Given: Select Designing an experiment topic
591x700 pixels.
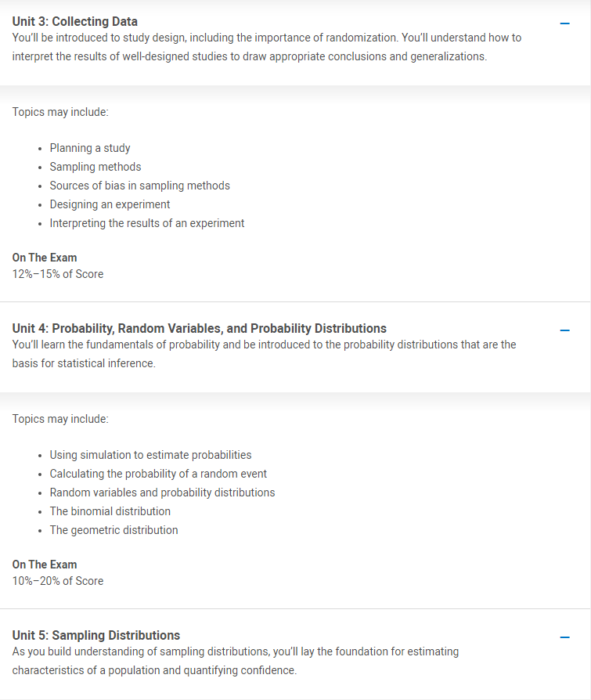Looking at the screenshot, I should pos(110,204).
